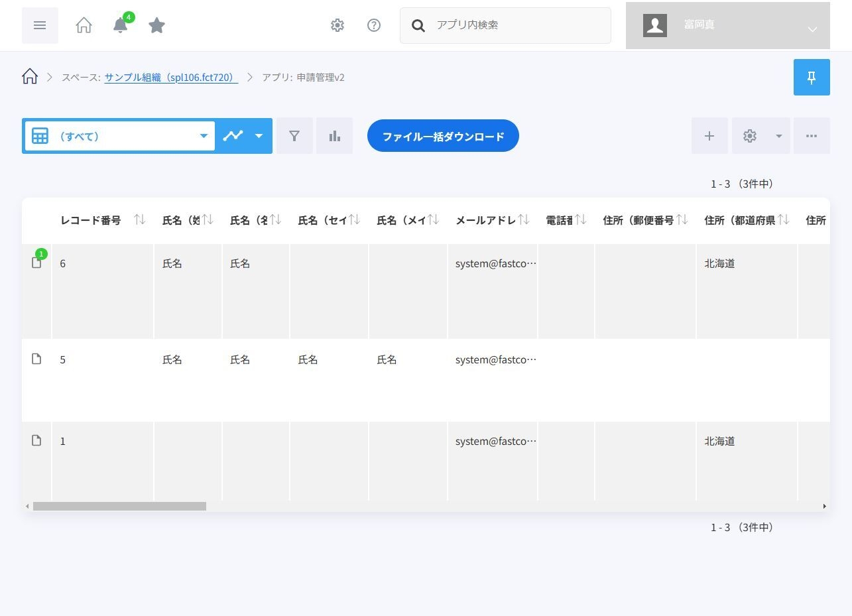Add a new record with plus button
The width and height of the screenshot is (852, 616).
point(709,136)
